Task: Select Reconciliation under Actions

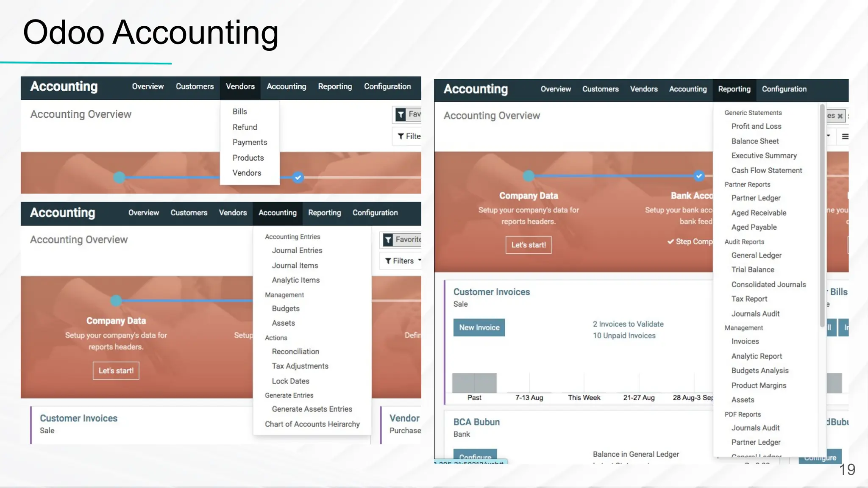Action: pyautogui.click(x=295, y=351)
